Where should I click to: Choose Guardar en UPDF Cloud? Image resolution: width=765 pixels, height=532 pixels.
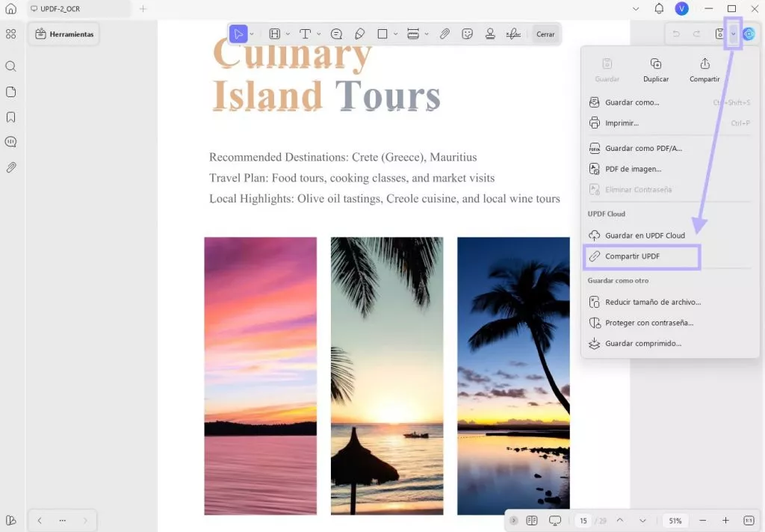pyautogui.click(x=669, y=235)
